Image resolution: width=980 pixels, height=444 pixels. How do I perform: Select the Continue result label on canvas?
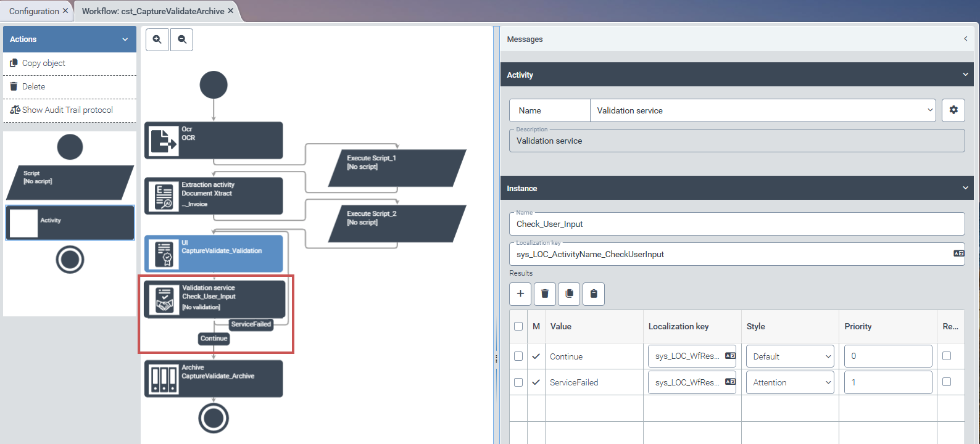point(214,338)
